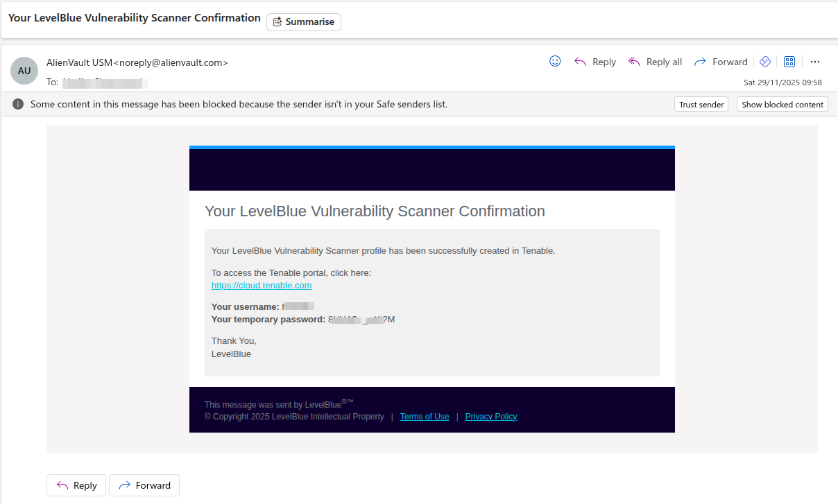Image resolution: width=838 pixels, height=504 pixels.
Task: Reply using the header Reply button
Action: [595, 62]
